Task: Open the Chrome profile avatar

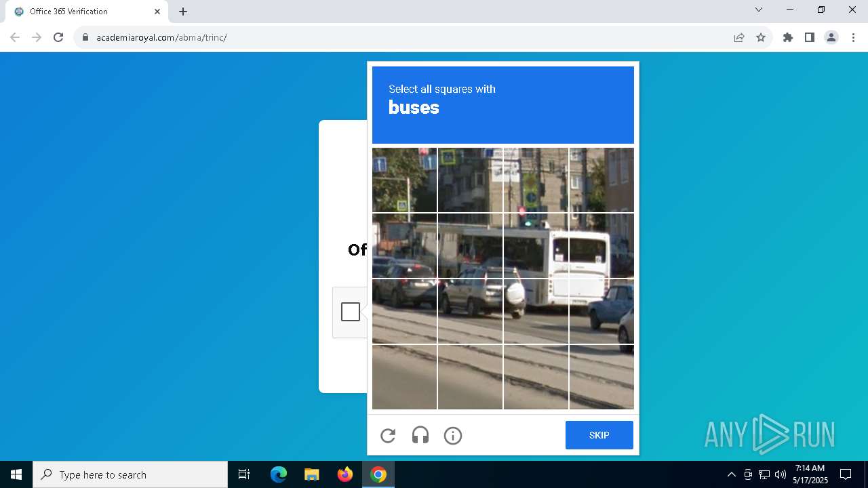Action: click(x=831, y=37)
